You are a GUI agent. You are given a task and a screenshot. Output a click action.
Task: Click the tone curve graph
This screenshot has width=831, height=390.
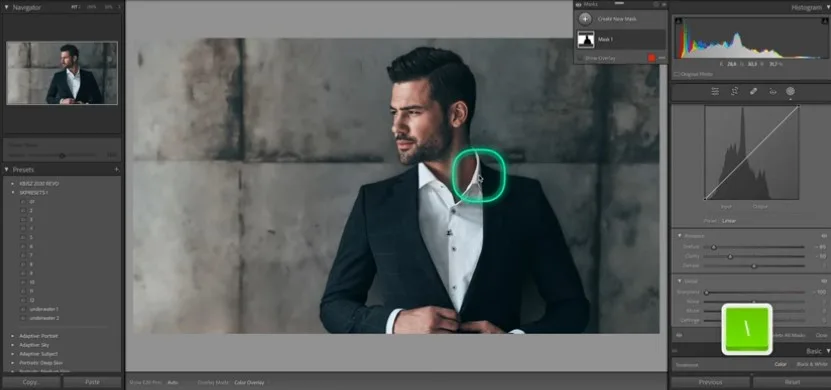click(x=752, y=153)
